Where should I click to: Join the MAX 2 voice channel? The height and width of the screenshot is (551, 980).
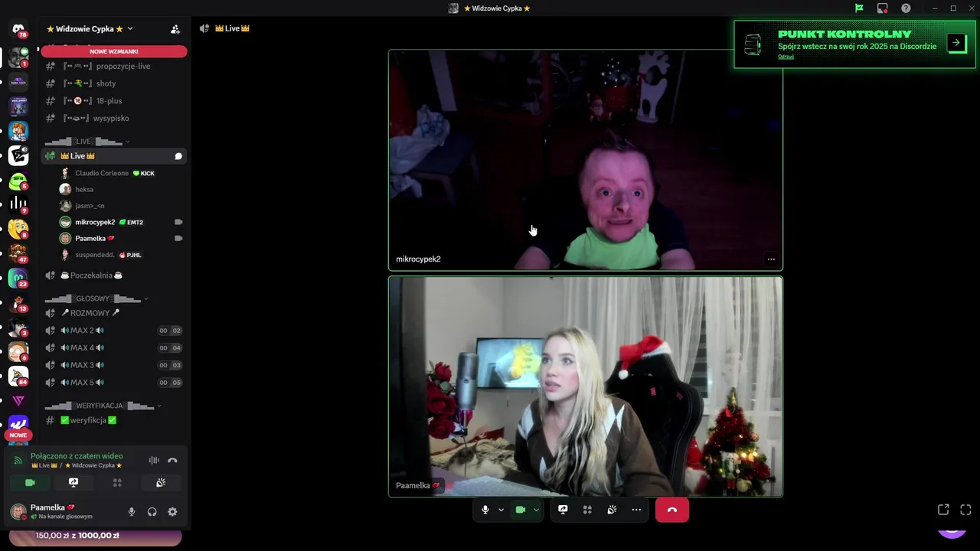tap(114, 331)
